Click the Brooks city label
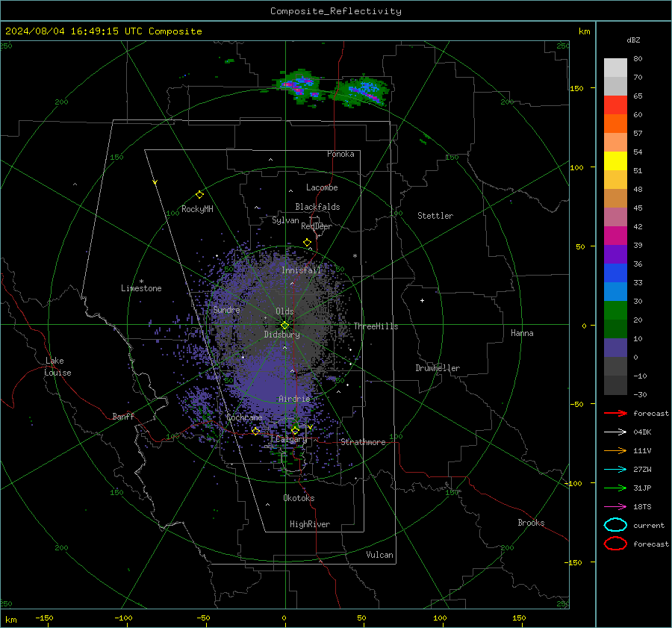672x628 pixels. point(531,523)
